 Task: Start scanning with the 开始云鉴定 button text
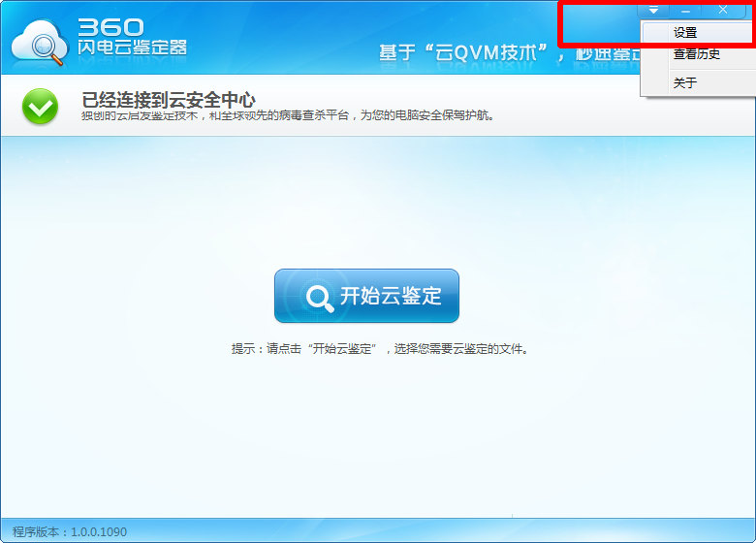pyautogui.click(x=391, y=296)
